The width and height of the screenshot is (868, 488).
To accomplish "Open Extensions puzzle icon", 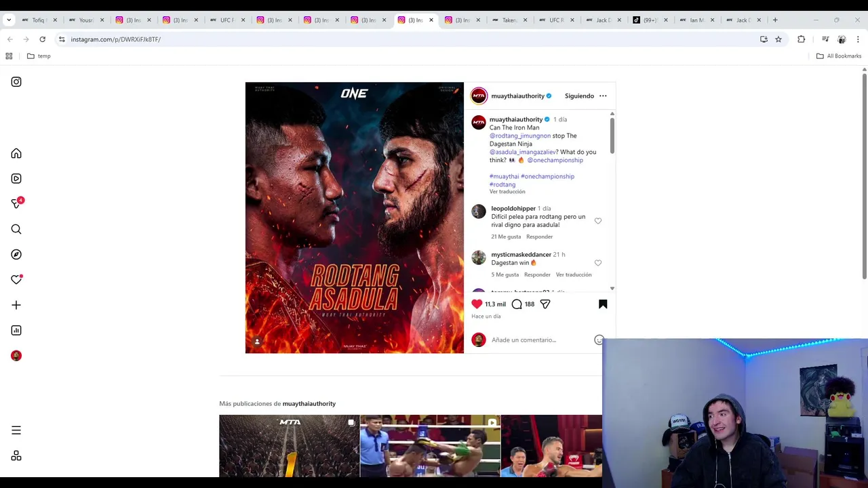I will coord(802,39).
